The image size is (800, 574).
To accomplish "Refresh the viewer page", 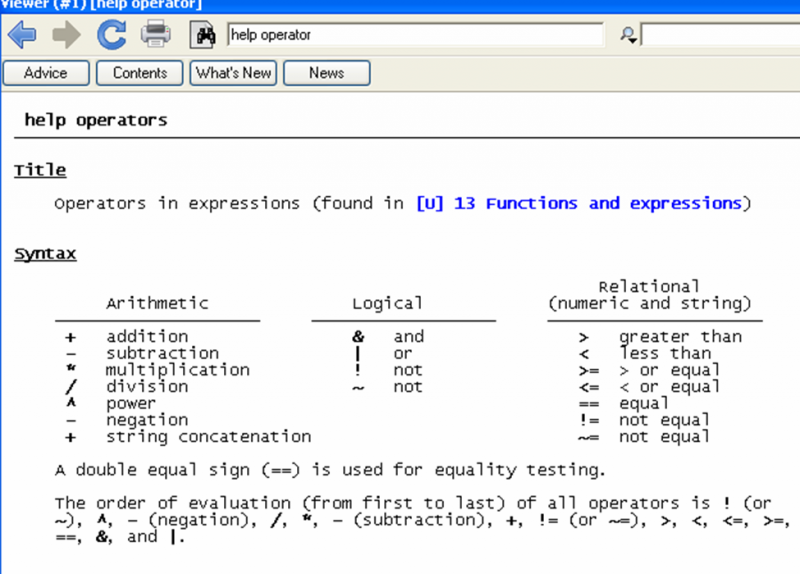I will 110,35.
